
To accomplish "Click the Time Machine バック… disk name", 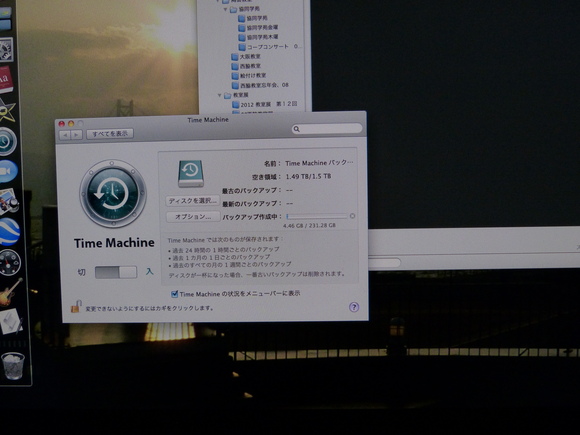I will point(319,163).
